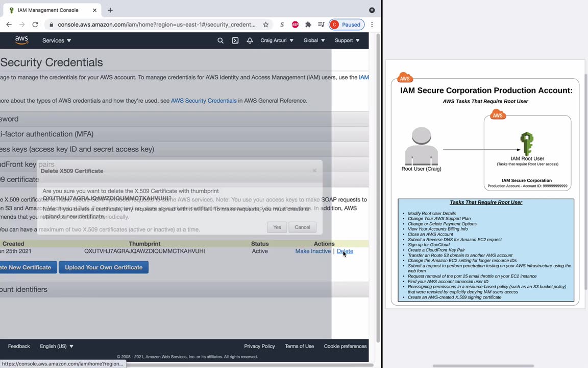588x368 pixels.
Task: Click 'Sign up for GovCloud' list item
Action: [x=429, y=245]
